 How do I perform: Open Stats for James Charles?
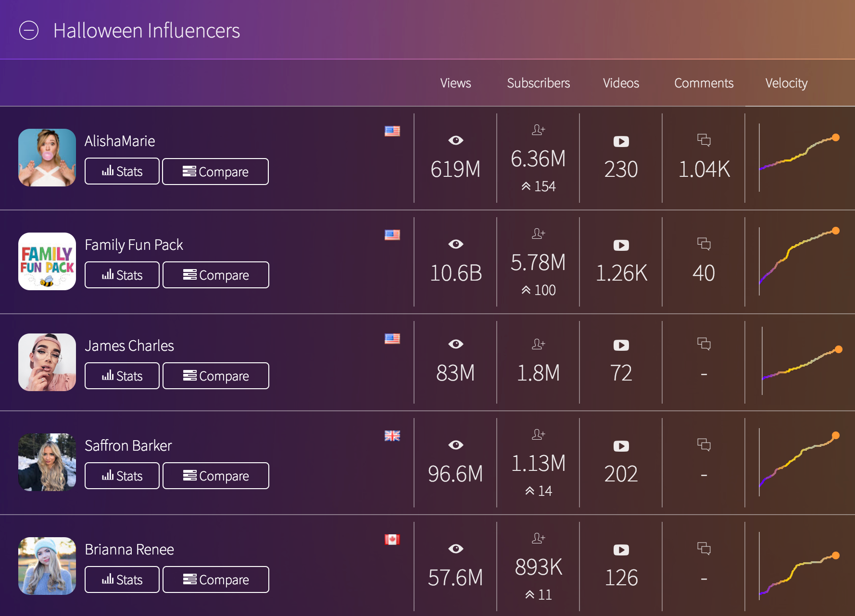click(x=122, y=376)
